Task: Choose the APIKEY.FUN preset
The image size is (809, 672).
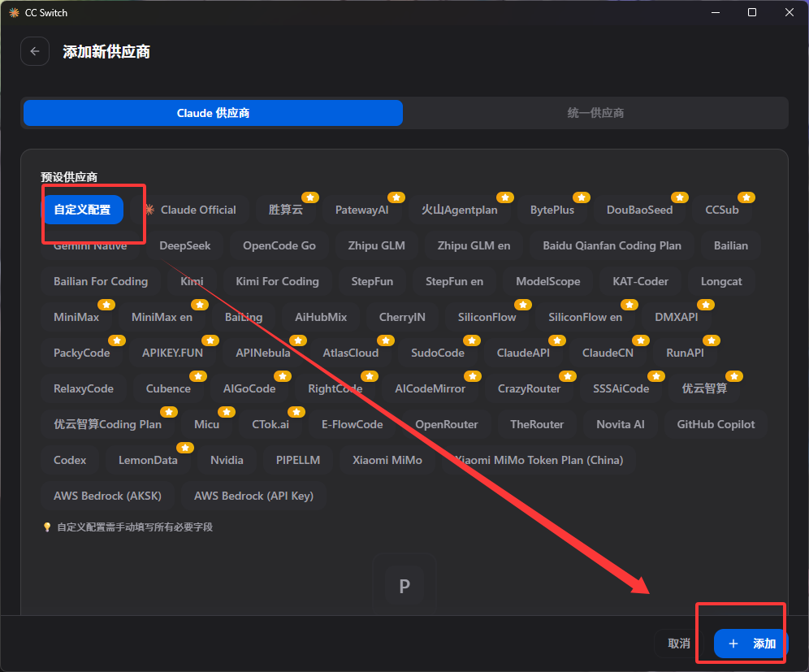Action: 172,353
